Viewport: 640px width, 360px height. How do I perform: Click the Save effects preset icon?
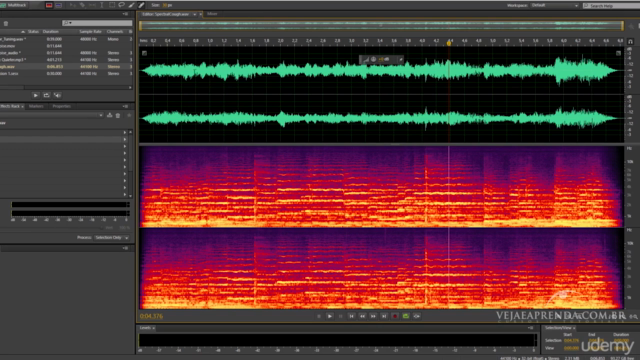coord(109,116)
